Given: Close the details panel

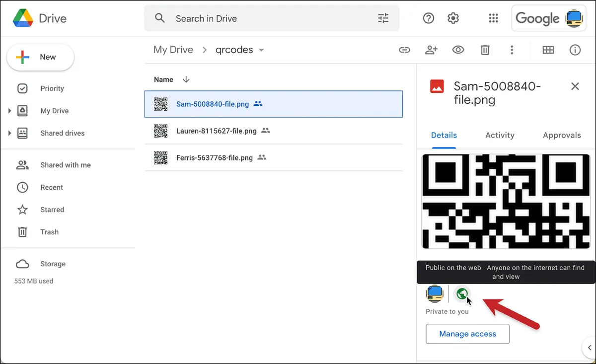Looking at the screenshot, I should coord(575,86).
